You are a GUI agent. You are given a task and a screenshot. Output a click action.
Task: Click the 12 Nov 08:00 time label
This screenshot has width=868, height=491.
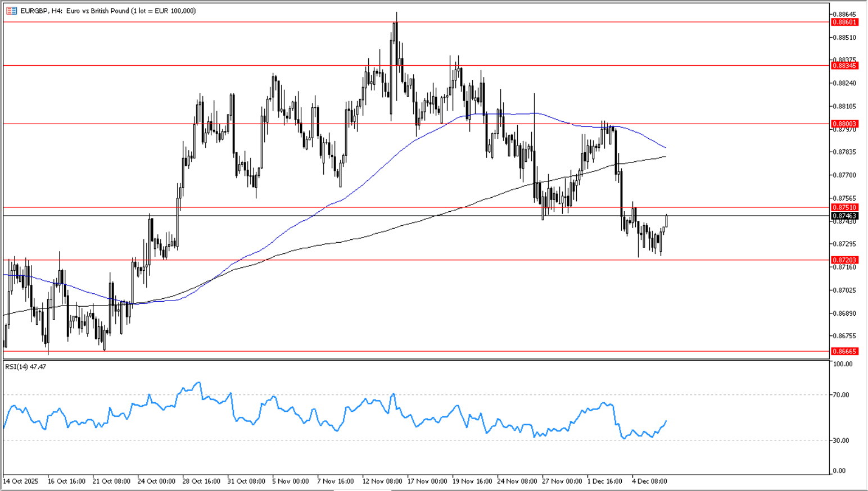pos(382,481)
